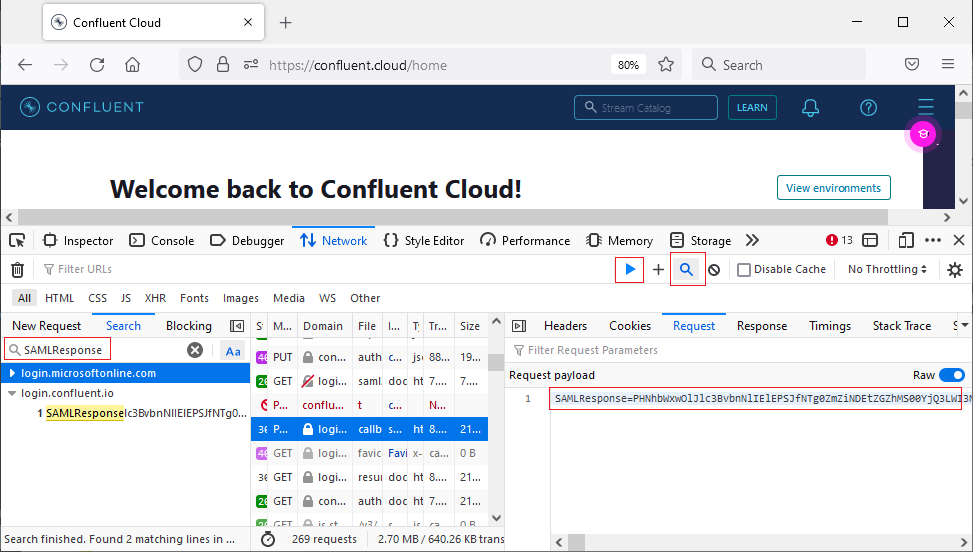
Task: Enable the Disable Cache checkbox
Action: click(x=744, y=270)
